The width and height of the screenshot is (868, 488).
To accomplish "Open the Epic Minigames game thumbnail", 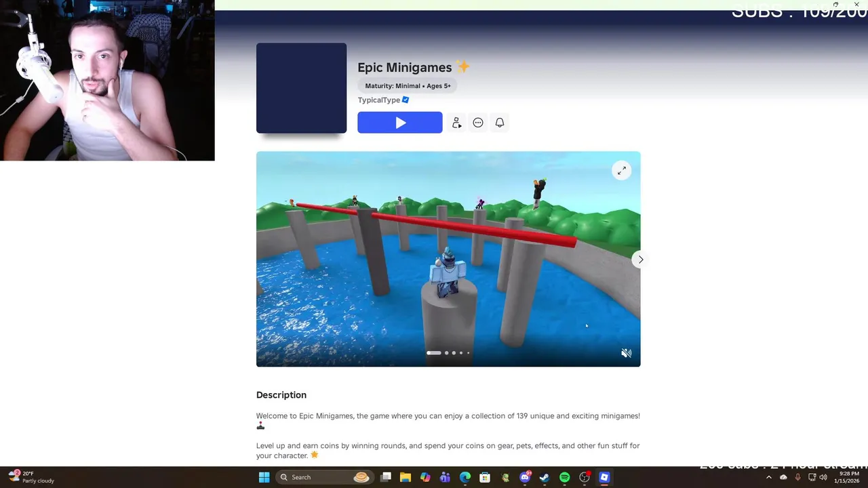I will pyautogui.click(x=301, y=88).
